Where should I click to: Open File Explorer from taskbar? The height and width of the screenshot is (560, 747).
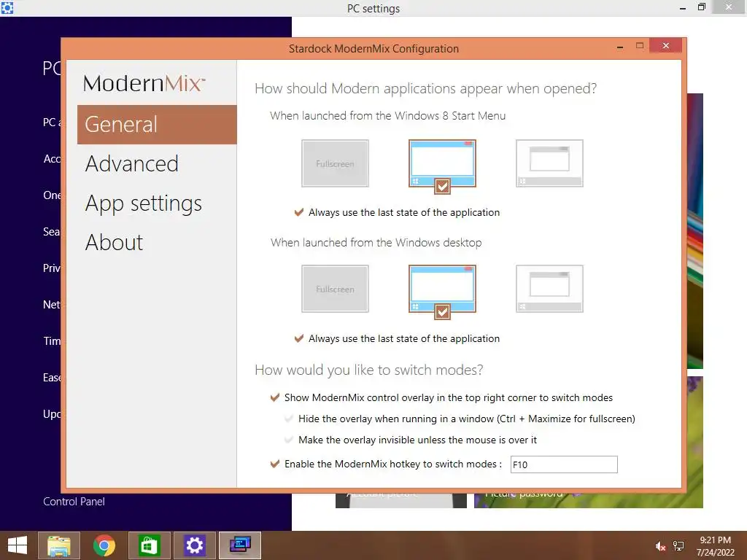click(59, 545)
